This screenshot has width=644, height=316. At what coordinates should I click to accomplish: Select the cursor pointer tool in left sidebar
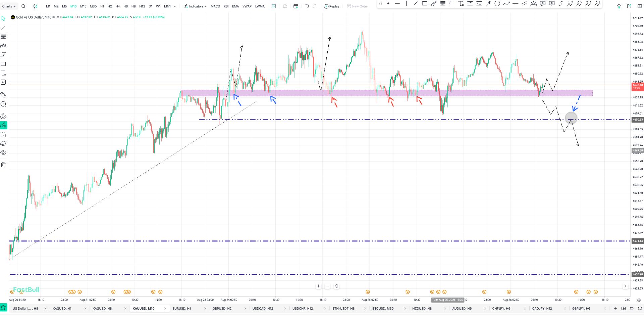point(3,18)
